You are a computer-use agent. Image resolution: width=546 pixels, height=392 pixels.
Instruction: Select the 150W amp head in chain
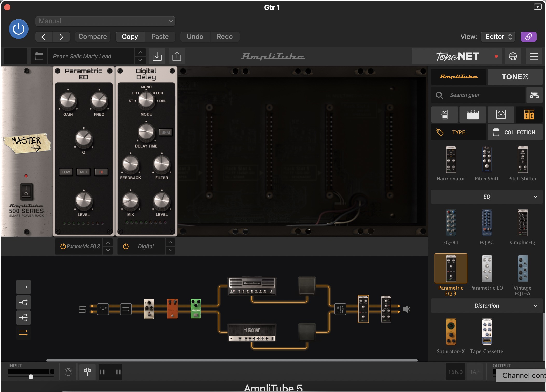pyautogui.click(x=252, y=333)
